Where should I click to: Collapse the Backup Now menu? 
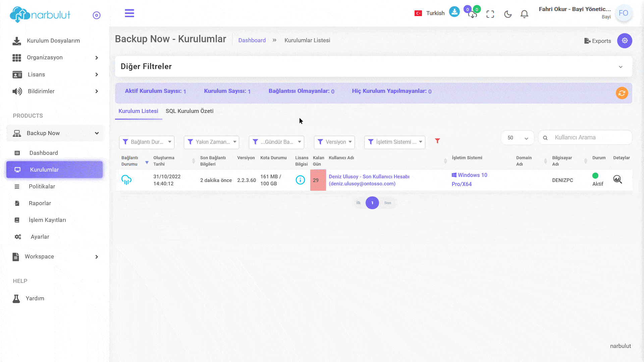point(55,133)
